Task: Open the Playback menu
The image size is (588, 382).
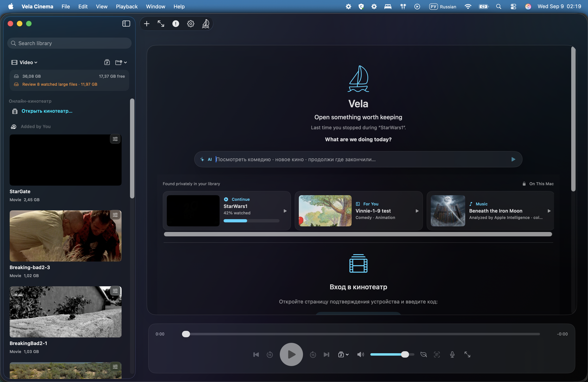Action: point(127,6)
